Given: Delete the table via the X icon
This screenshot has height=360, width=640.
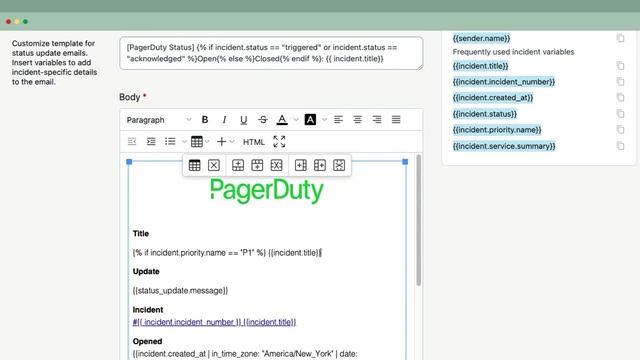Looking at the screenshot, I should pos(214,165).
